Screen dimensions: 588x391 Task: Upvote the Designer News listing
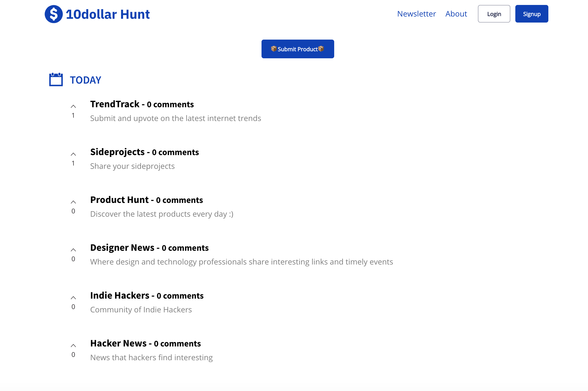73,249
